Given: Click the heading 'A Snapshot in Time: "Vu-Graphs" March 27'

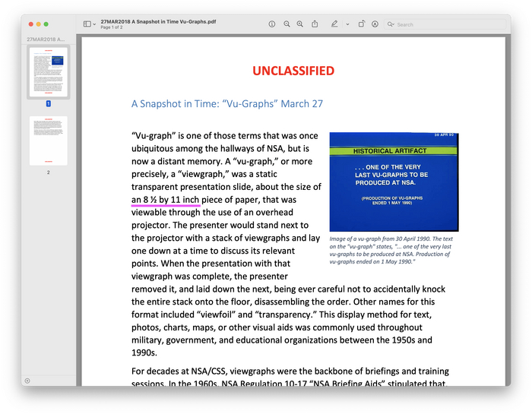Looking at the screenshot, I should (227, 104).
